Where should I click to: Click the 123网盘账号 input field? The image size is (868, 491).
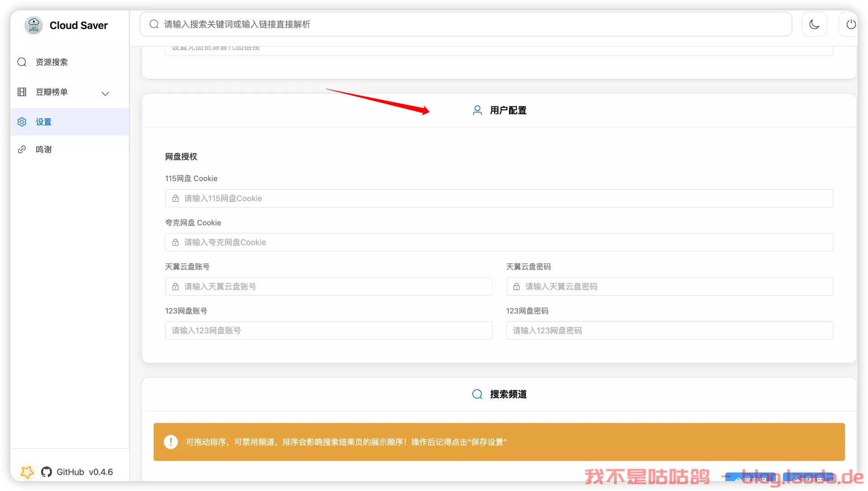[329, 331]
